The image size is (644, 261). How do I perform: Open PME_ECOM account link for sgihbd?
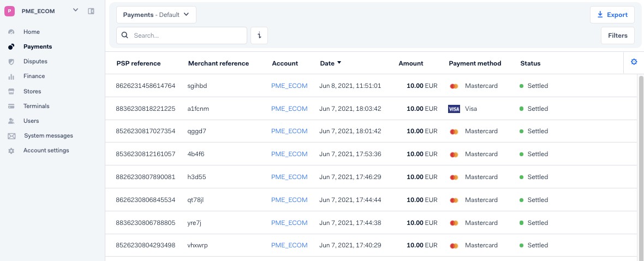coord(289,86)
